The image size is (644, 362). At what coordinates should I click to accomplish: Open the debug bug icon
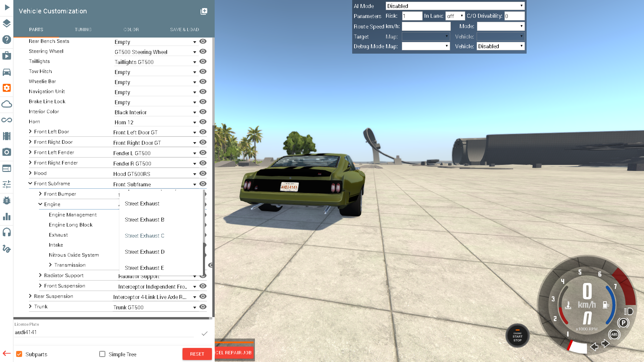[7, 200]
